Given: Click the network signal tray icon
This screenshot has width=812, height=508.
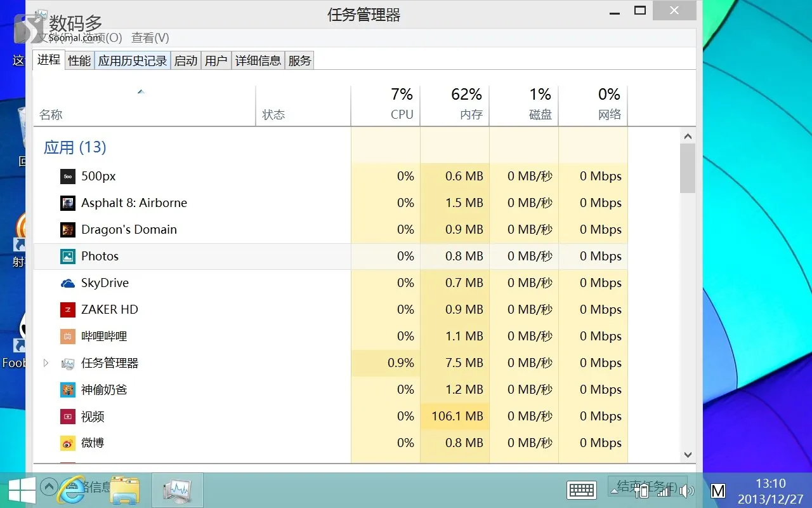Looking at the screenshot, I should click(x=663, y=491).
